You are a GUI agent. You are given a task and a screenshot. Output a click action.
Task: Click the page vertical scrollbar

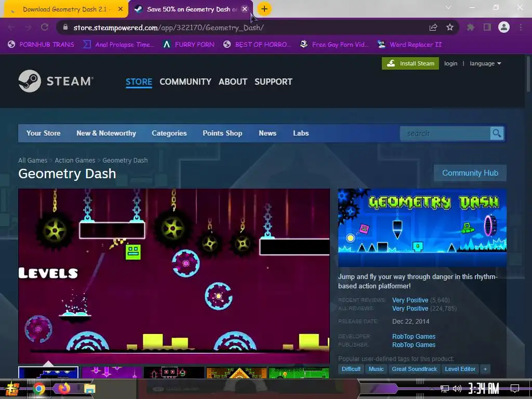coord(528,73)
